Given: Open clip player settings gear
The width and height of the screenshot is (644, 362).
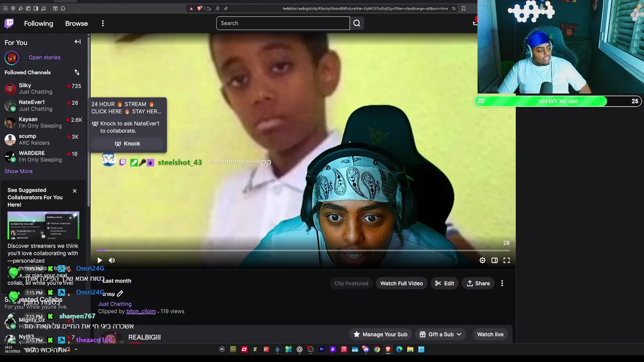Looking at the screenshot, I should tap(482, 260).
